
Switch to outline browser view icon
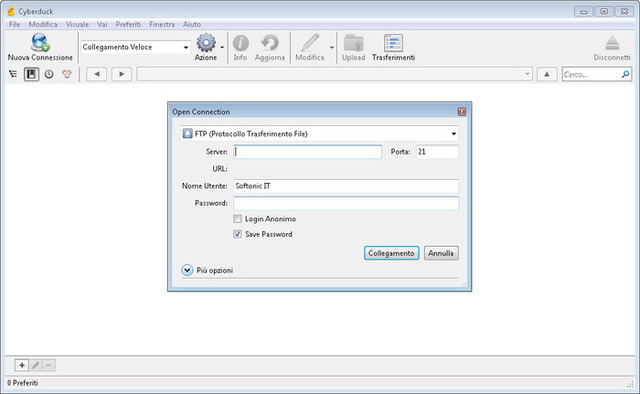[13, 74]
